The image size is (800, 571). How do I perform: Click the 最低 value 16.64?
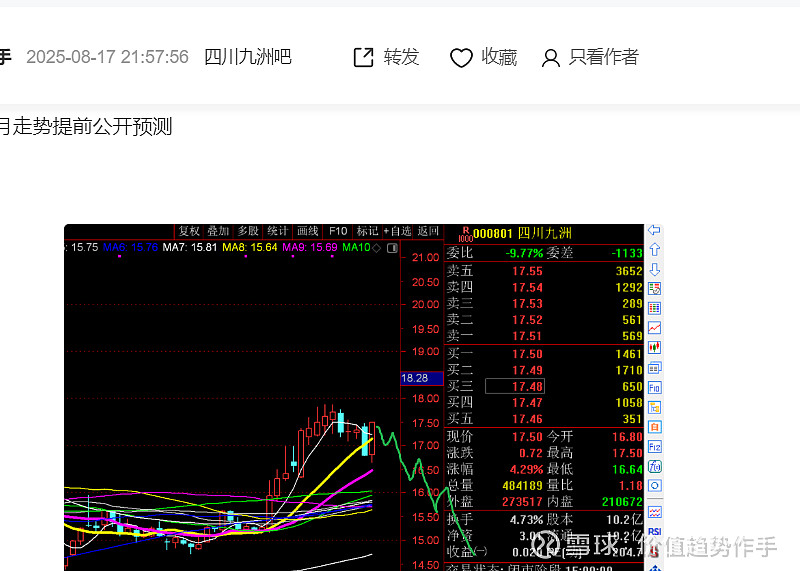tap(627, 469)
